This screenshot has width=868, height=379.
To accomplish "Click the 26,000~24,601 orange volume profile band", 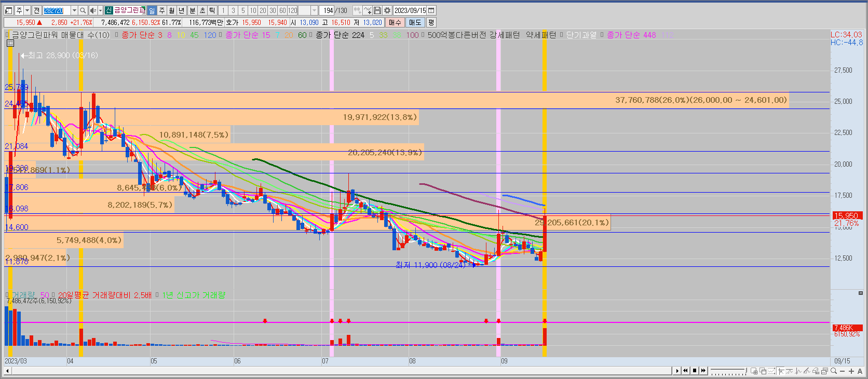I will (x=397, y=100).
